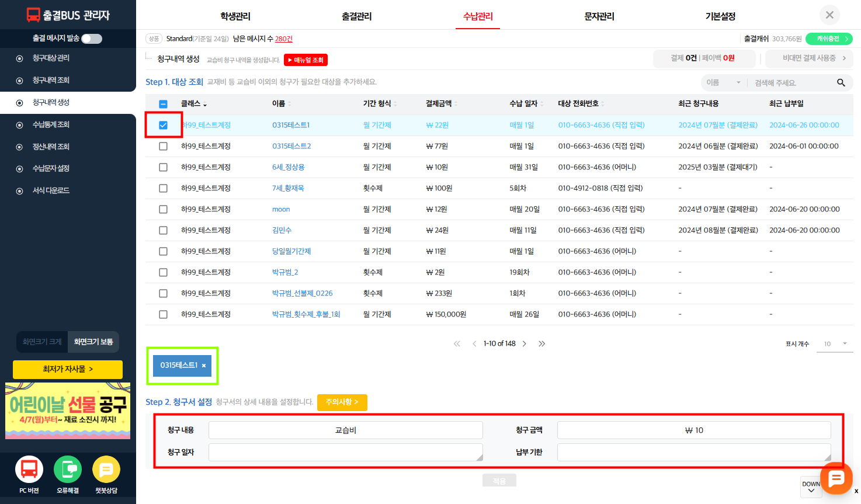Open the PC 버전 bus icon
The width and height of the screenshot is (861, 504).
pos(29,470)
